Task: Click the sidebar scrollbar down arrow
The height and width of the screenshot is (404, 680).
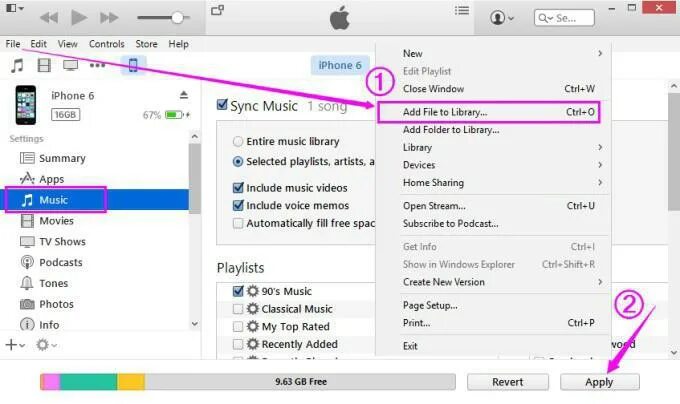Action: [x=195, y=324]
